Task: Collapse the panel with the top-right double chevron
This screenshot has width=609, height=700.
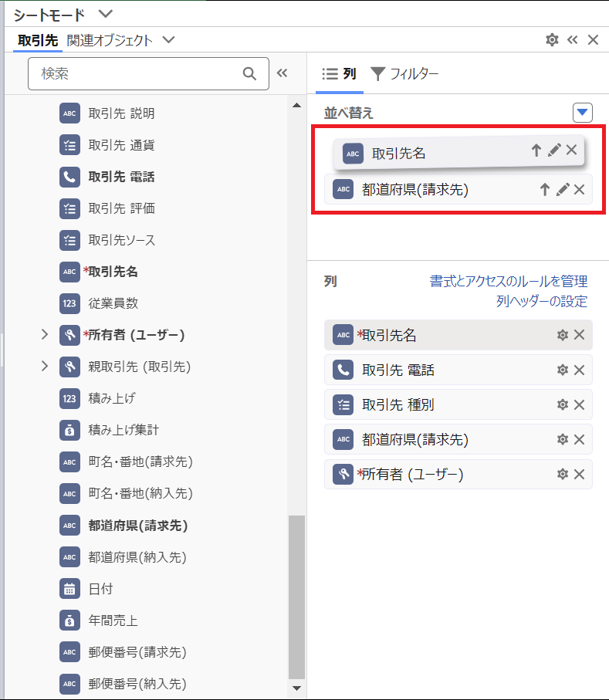Action: (573, 39)
